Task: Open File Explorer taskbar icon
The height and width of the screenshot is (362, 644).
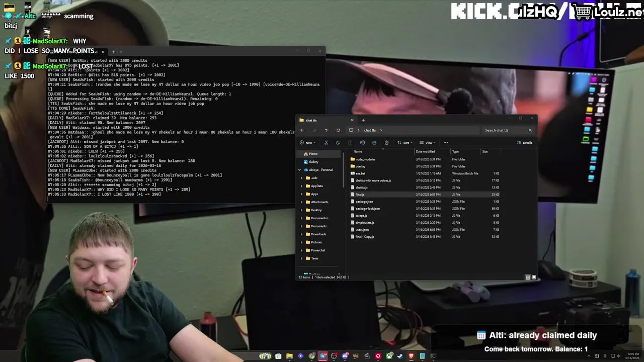Action: click(x=289, y=356)
